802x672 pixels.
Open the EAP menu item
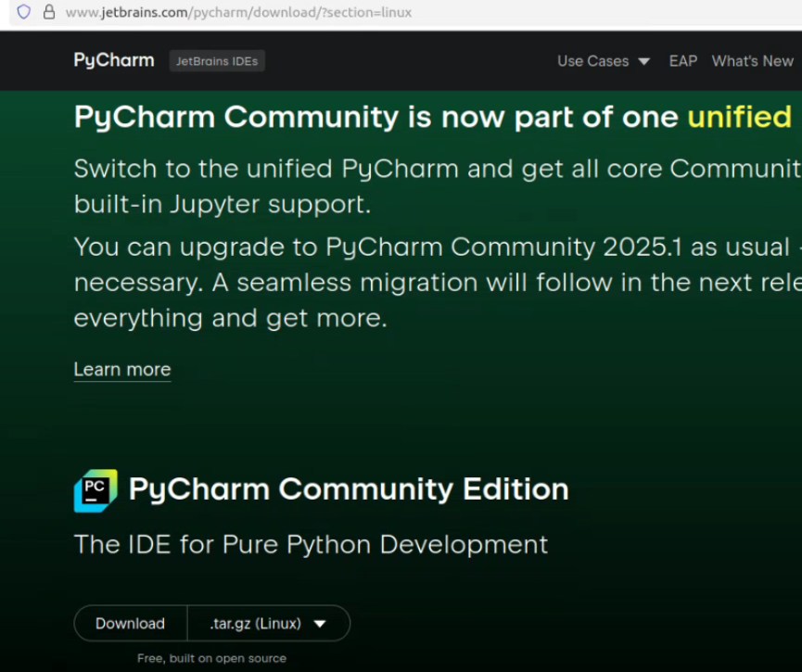(682, 61)
